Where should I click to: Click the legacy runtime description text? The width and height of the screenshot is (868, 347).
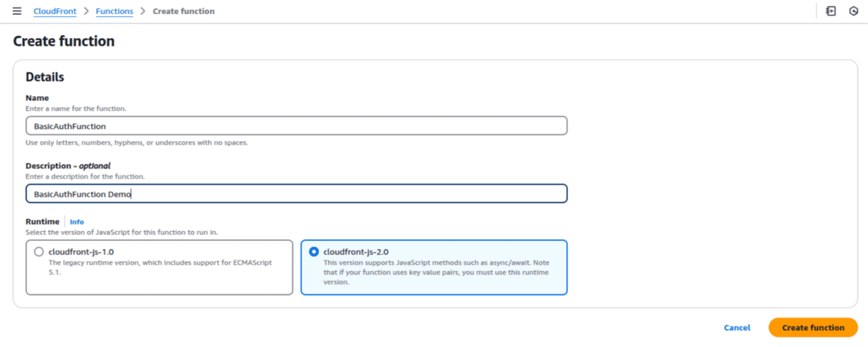[x=160, y=267]
